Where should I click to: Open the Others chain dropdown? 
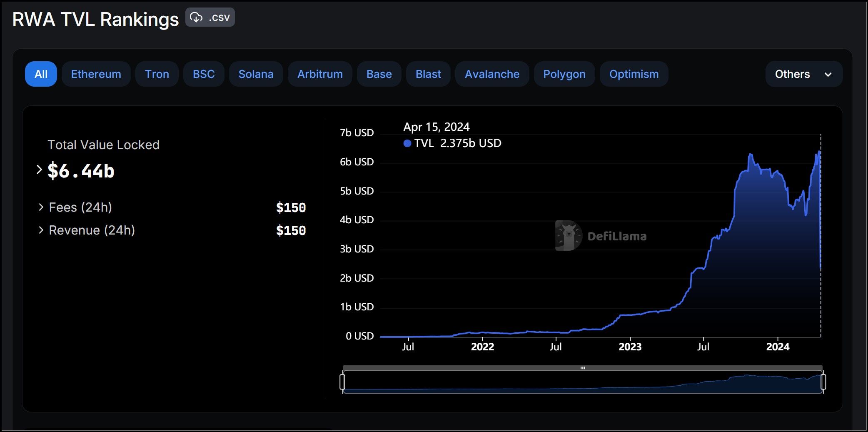(x=803, y=74)
